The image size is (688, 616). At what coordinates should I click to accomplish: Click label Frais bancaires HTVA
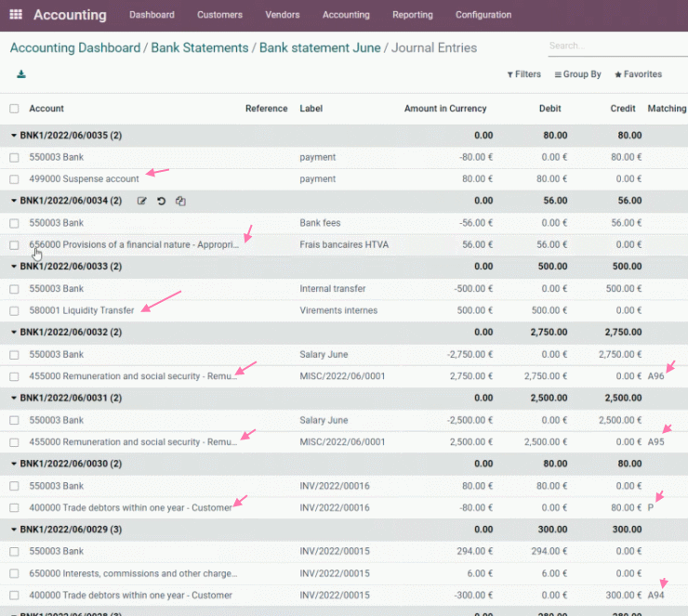pyautogui.click(x=344, y=244)
